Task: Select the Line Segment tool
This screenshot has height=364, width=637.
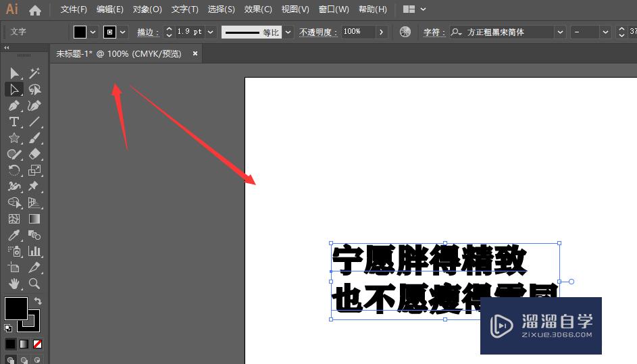Action: click(x=34, y=122)
